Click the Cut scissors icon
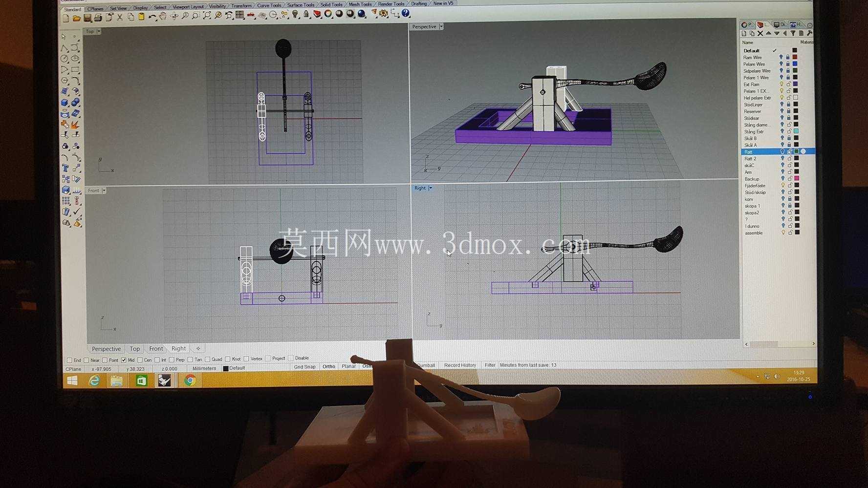 click(x=120, y=18)
